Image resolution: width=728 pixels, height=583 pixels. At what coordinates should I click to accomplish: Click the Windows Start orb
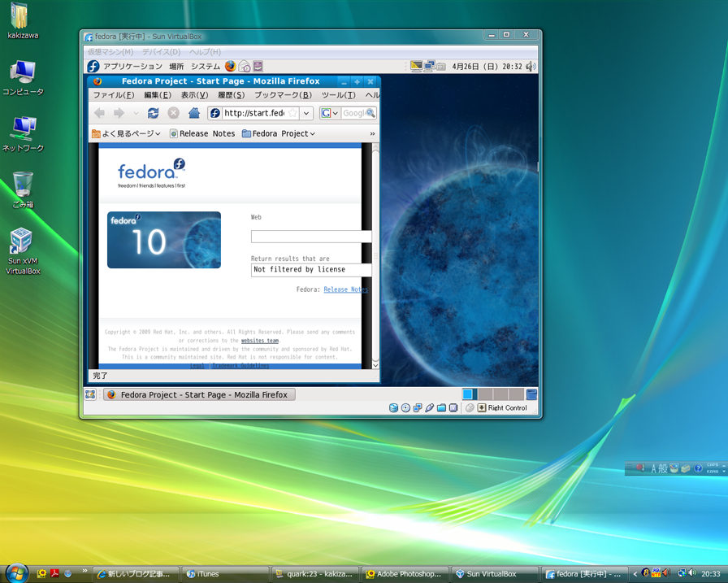tap(17, 572)
